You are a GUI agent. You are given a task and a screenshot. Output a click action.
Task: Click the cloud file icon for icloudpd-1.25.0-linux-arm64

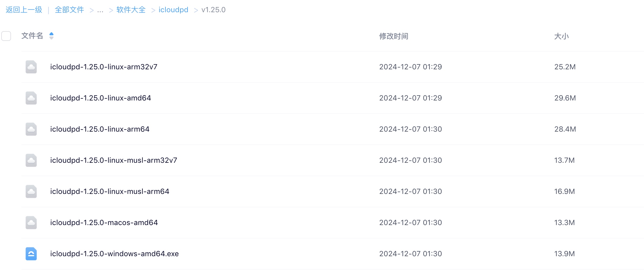tap(31, 129)
